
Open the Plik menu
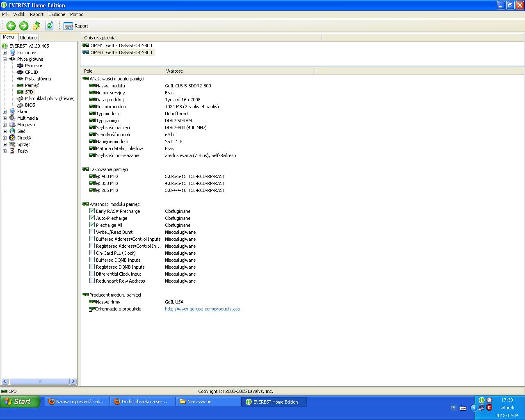pyautogui.click(x=5, y=14)
